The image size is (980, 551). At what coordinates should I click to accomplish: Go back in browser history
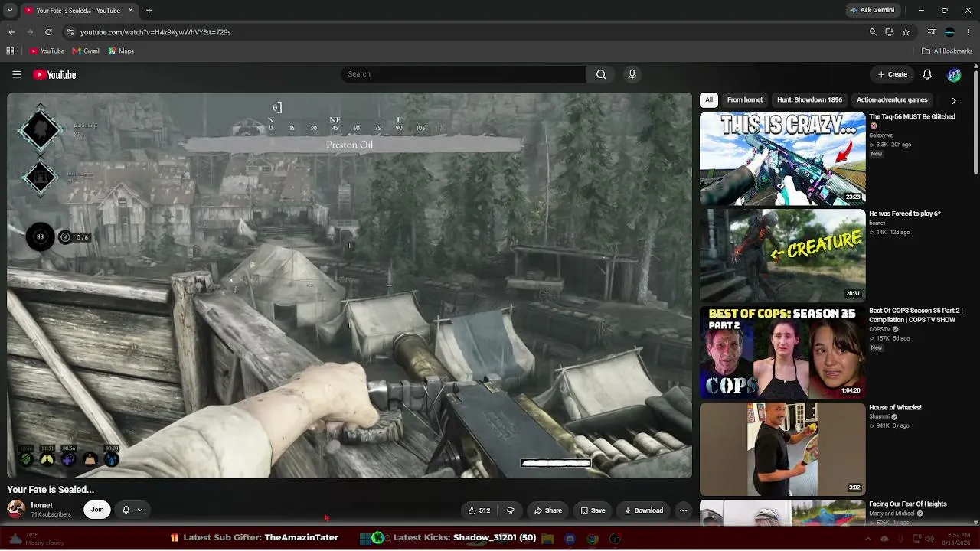(x=11, y=32)
